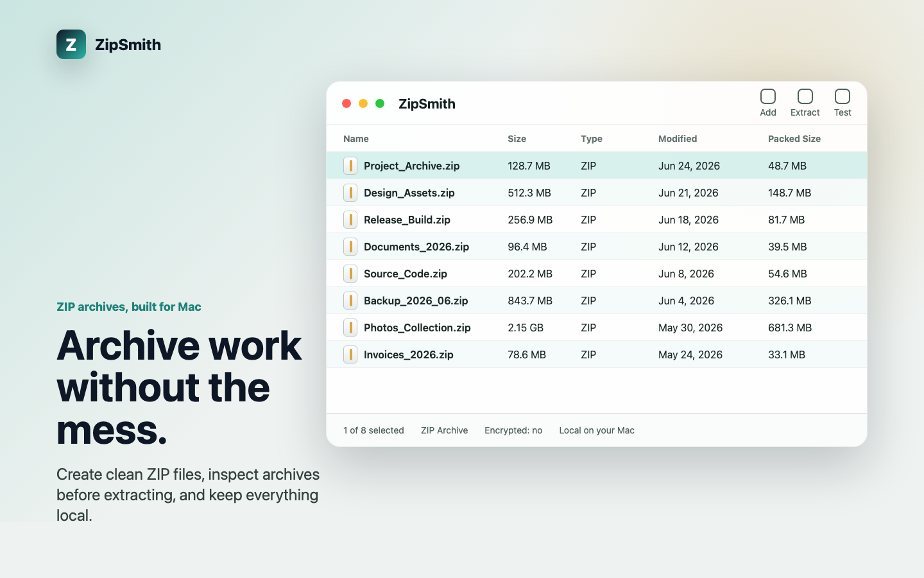
Task: Click the 78.6 MB size value
Action: 527,355
